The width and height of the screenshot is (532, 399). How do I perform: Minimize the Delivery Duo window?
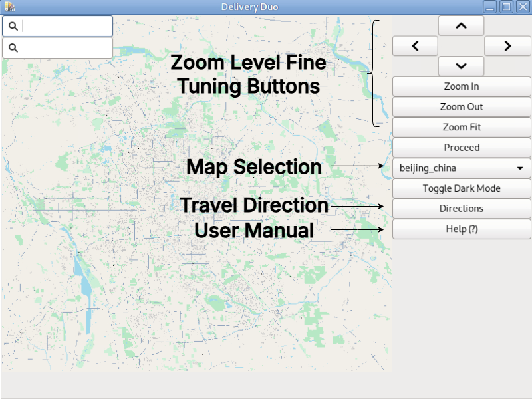click(490, 7)
